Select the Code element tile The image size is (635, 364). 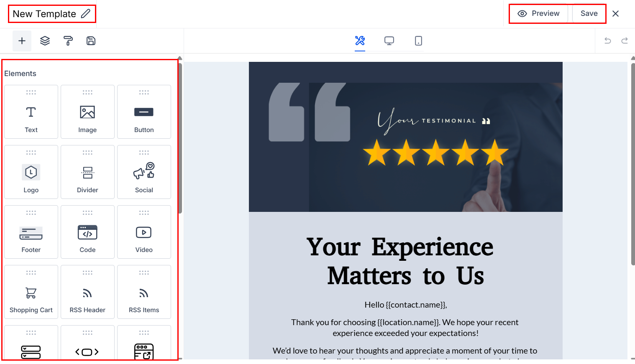click(x=87, y=232)
